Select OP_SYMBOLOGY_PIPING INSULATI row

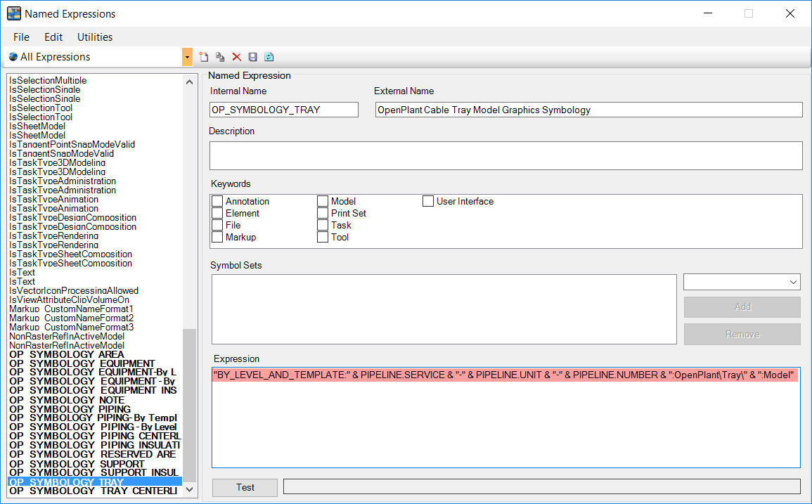click(x=95, y=445)
